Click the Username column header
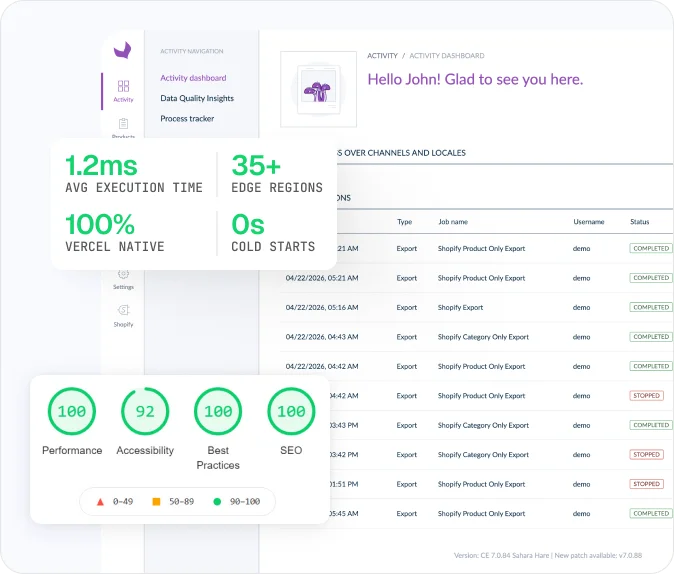This screenshot has width=674, height=574. (x=588, y=222)
